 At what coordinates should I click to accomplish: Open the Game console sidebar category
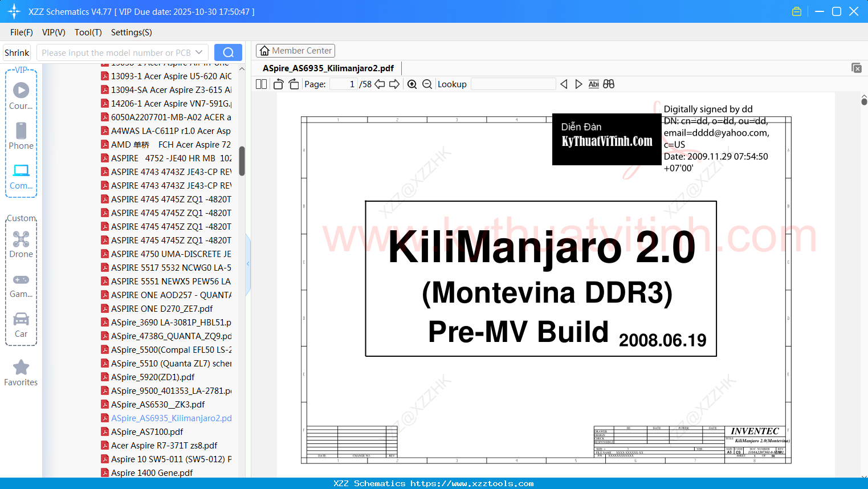pyautogui.click(x=21, y=285)
